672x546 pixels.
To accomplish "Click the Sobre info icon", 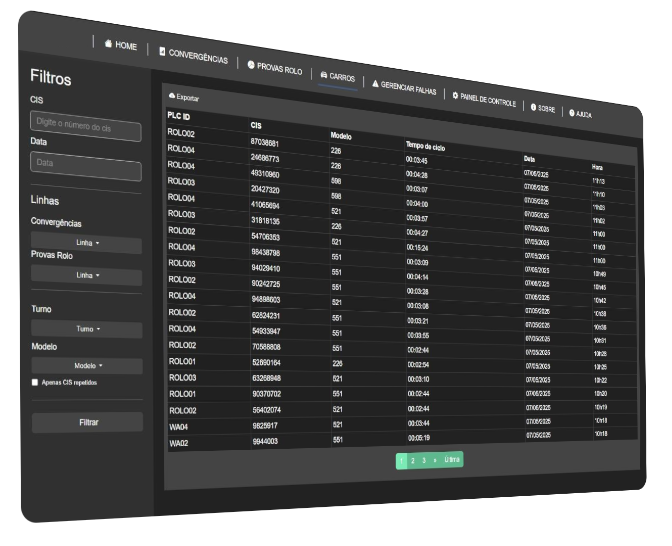I will pos(534,106).
